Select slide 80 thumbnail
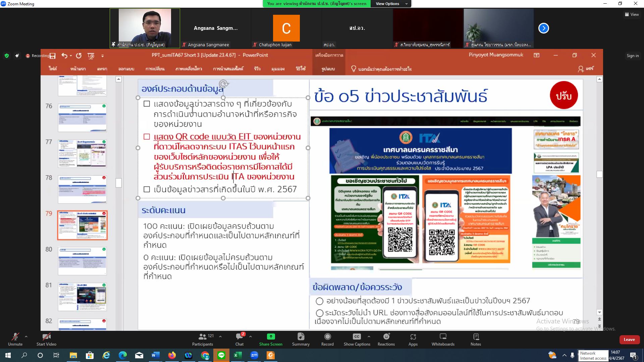 tap(82, 261)
